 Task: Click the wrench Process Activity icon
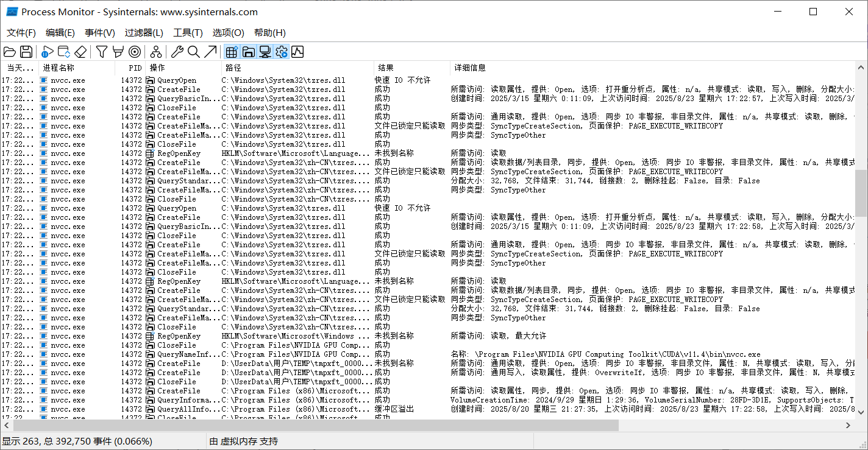(177, 52)
